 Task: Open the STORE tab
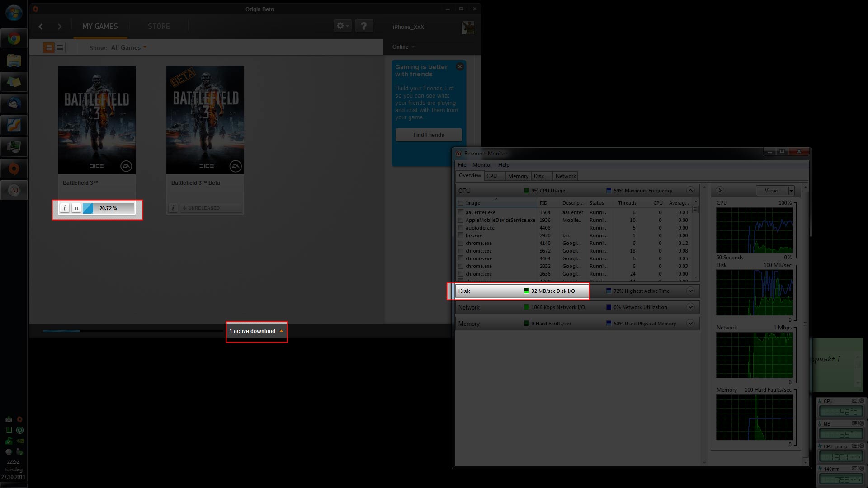(x=159, y=27)
